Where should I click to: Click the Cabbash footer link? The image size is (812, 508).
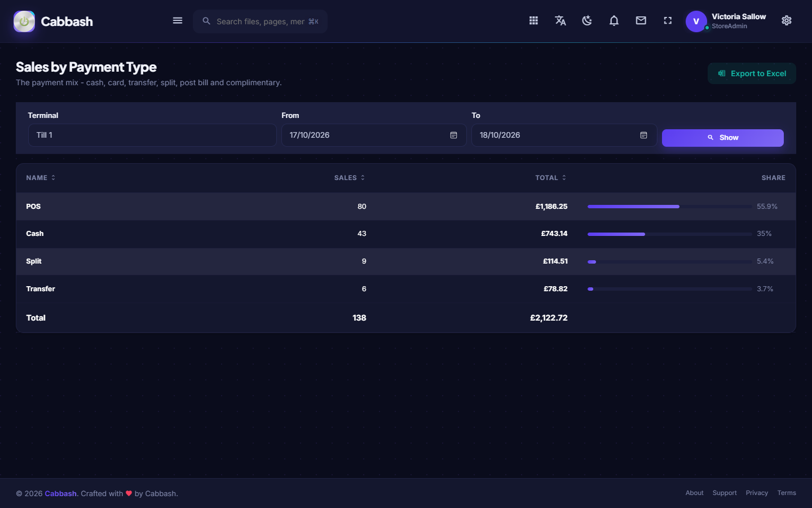point(60,493)
